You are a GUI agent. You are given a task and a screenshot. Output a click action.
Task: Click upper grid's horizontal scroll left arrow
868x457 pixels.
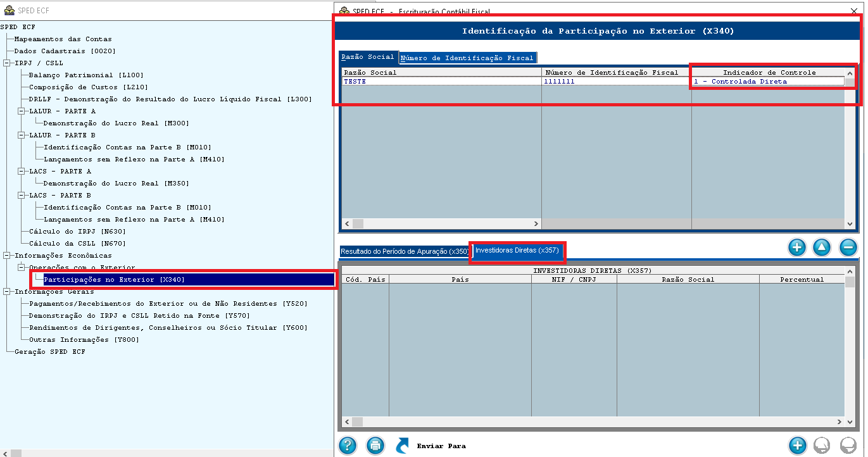(347, 223)
